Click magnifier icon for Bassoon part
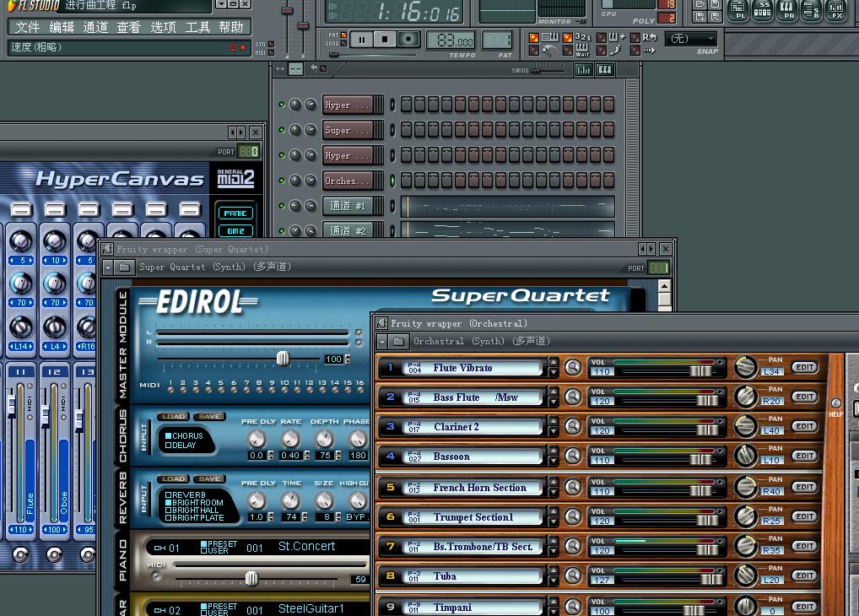 (573, 456)
